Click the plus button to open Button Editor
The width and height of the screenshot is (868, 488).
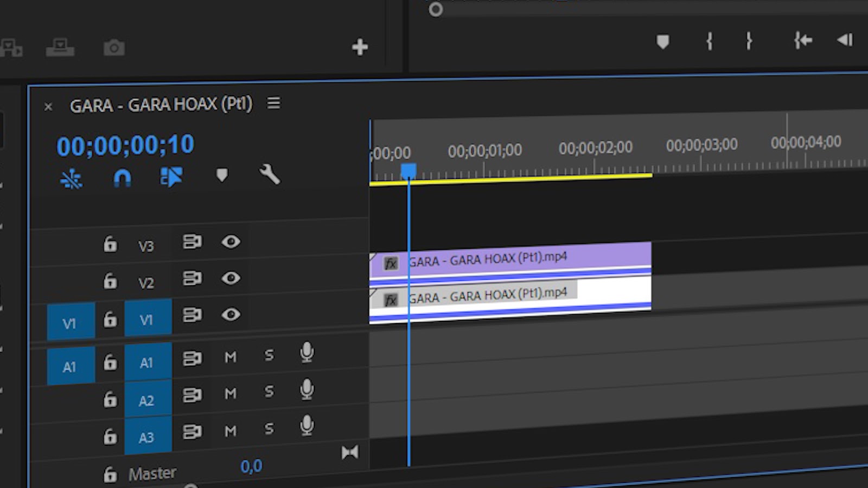359,48
